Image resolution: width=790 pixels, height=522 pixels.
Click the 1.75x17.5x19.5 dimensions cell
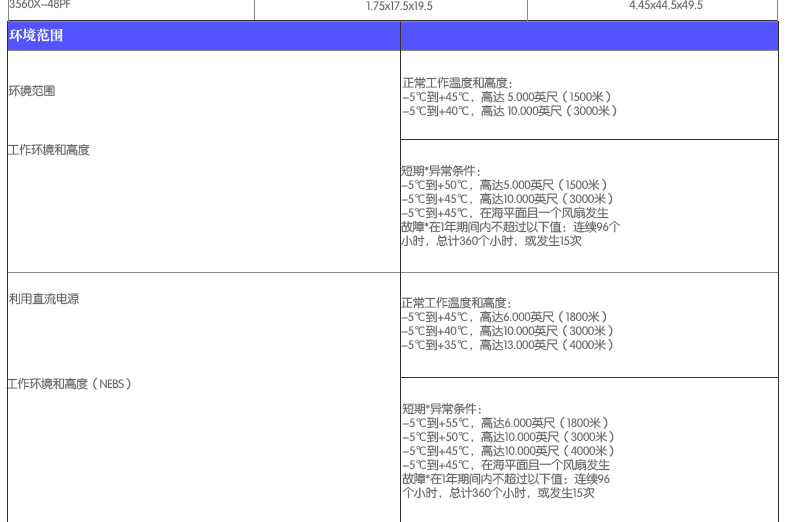click(x=399, y=6)
